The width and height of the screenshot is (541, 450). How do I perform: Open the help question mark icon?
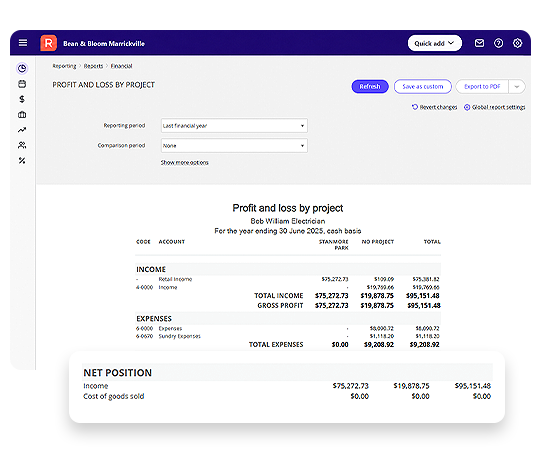coord(498,43)
